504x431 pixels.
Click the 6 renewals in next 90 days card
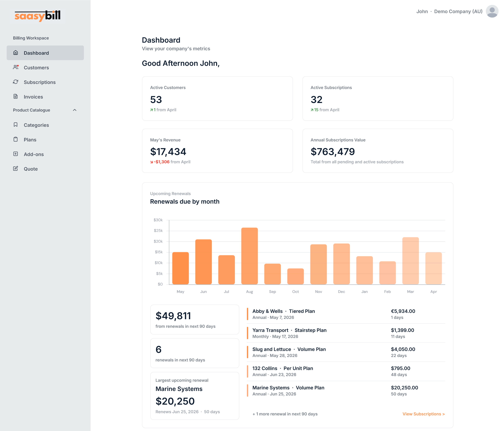(x=195, y=353)
